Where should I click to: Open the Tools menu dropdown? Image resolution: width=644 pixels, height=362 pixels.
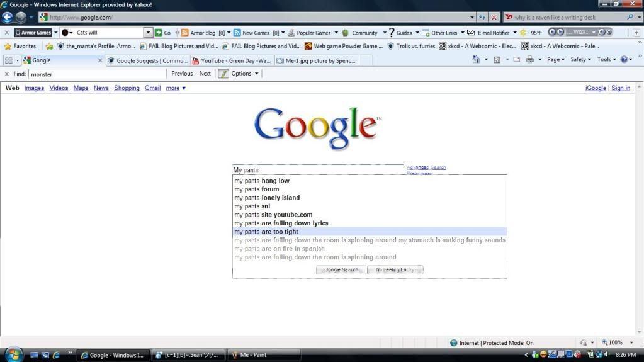coord(607,60)
